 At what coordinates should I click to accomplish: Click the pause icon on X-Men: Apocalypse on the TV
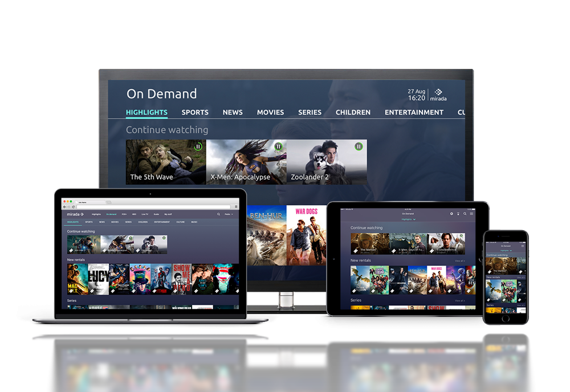279,147
